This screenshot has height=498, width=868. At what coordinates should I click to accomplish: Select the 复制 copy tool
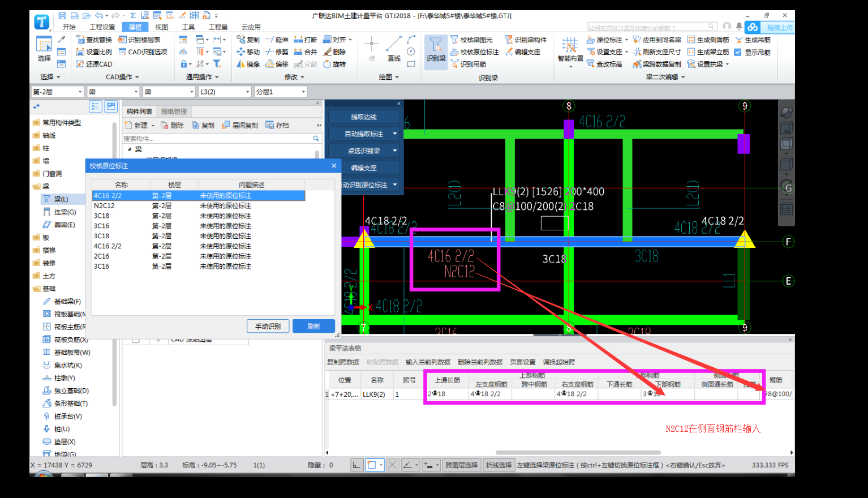click(248, 40)
